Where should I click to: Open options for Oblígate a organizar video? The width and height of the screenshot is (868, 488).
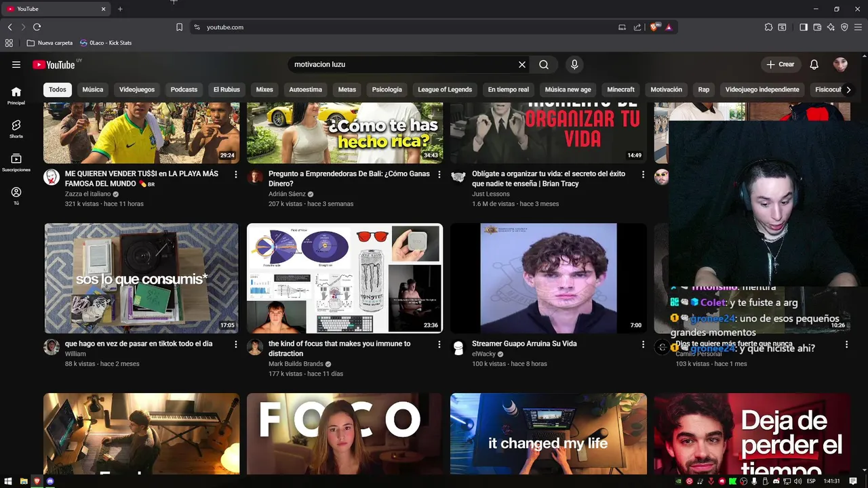(x=643, y=174)
